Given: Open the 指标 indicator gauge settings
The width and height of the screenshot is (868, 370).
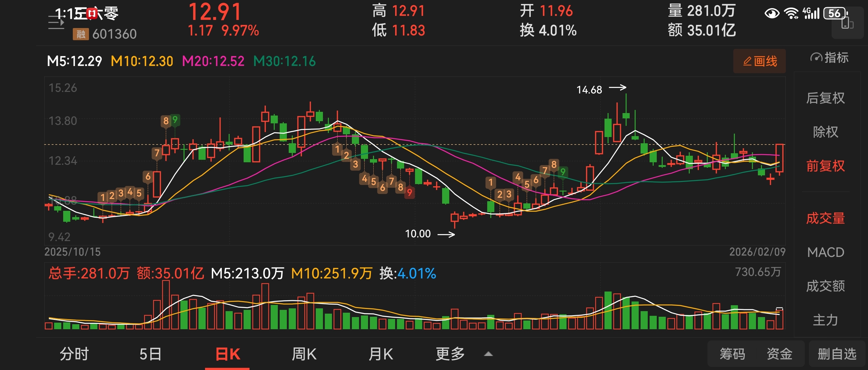Looking at the screenshot, I should [829, 58].
